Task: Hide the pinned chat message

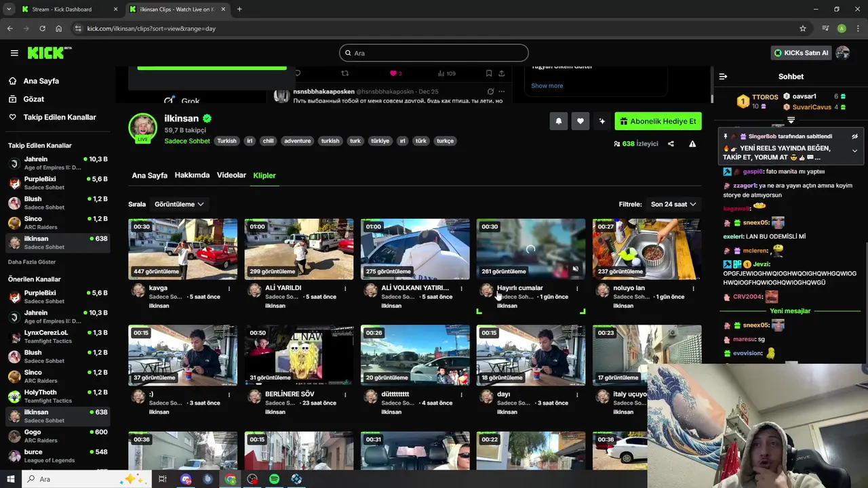Action: (854, 136)
